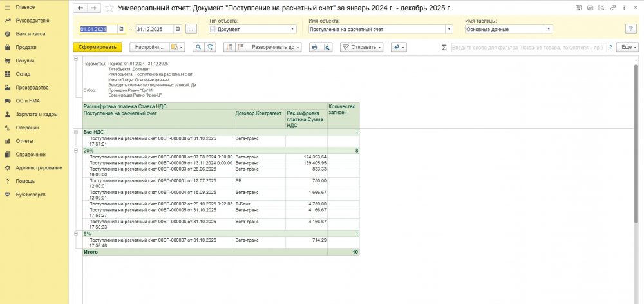
Task: Click the filter word search field
Action: point(529,47)
